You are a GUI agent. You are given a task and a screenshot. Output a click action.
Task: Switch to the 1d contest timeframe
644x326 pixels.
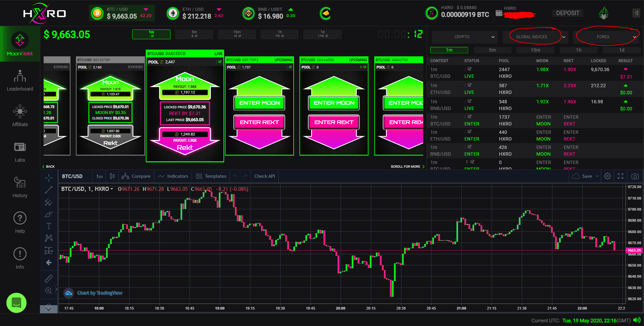tap(621, 50)
